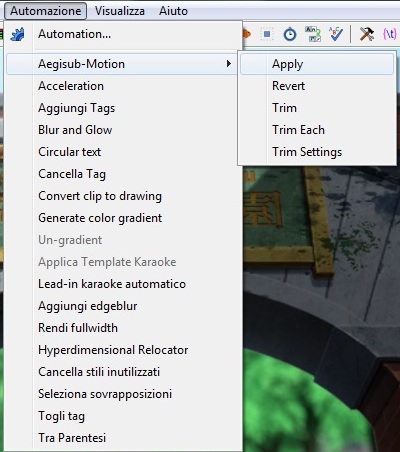Open Options via hammer and wrench icon
Viewport: 400px width, 452px height.
[x=367, y=34]
